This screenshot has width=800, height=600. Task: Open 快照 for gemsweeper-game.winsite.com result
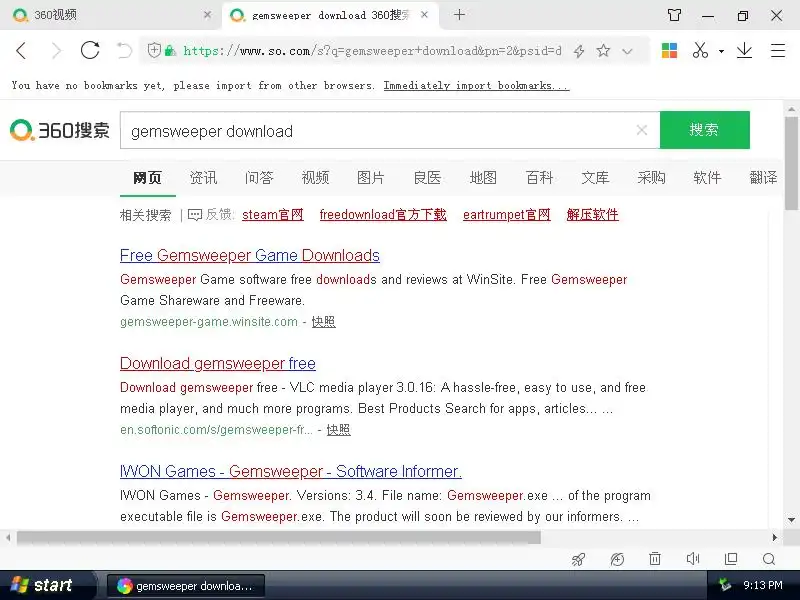(323, 322)
